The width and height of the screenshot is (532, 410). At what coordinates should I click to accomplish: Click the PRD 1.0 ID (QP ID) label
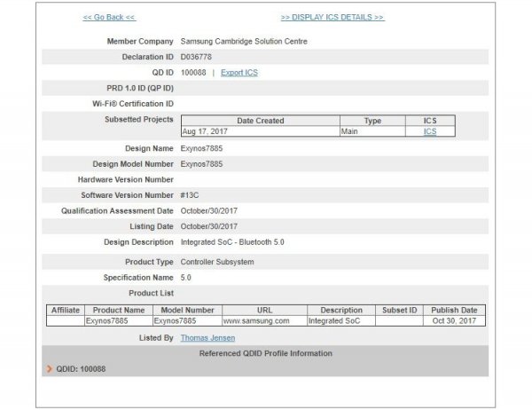tap(140, 89)
